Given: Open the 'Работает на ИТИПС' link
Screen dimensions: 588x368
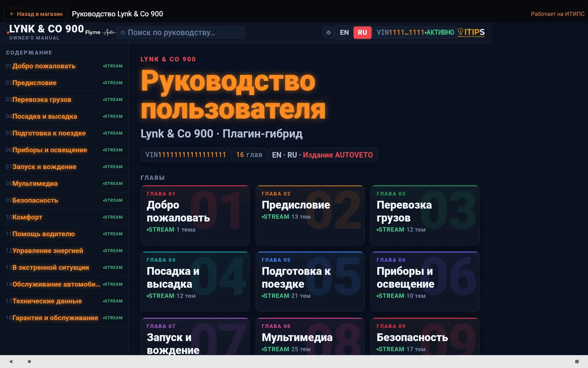Looking at the screenshot, I should coord(557,14).
